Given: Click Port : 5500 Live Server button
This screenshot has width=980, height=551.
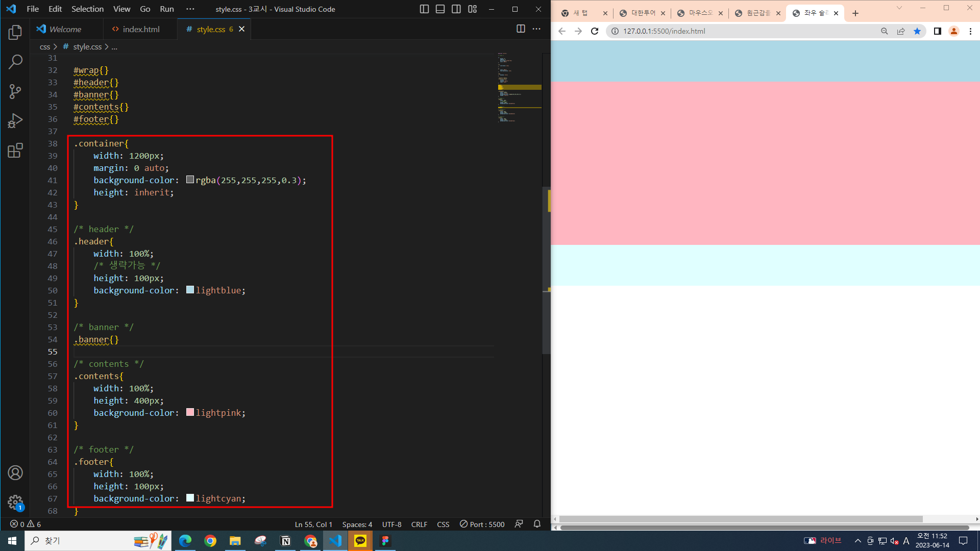Looking at the screenshot, I should tap(482, 524).
